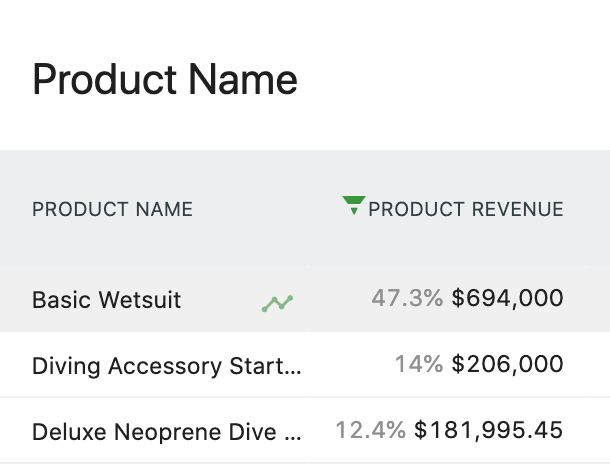Open the Basic Wetsuit trend line icon
This screenshot has width=610, height=466.
[x=277, y=302]
